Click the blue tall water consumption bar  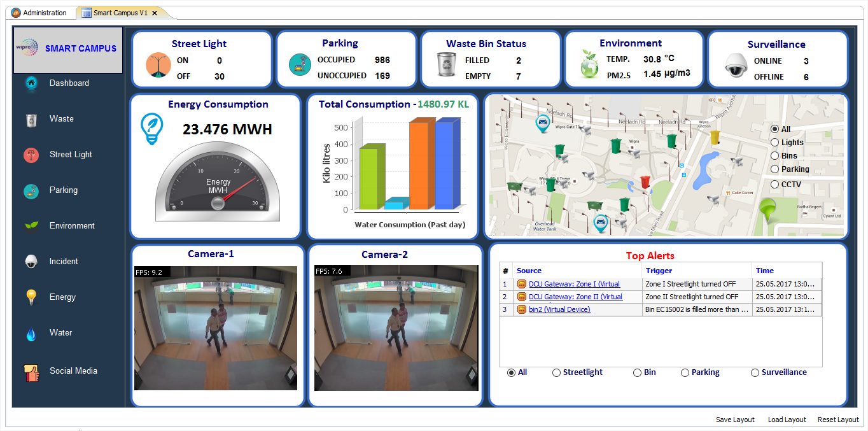coord(447,165)
